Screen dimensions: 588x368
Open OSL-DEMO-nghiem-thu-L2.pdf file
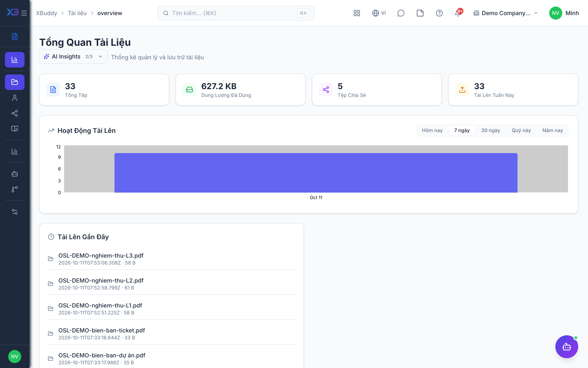coord(171,284)
